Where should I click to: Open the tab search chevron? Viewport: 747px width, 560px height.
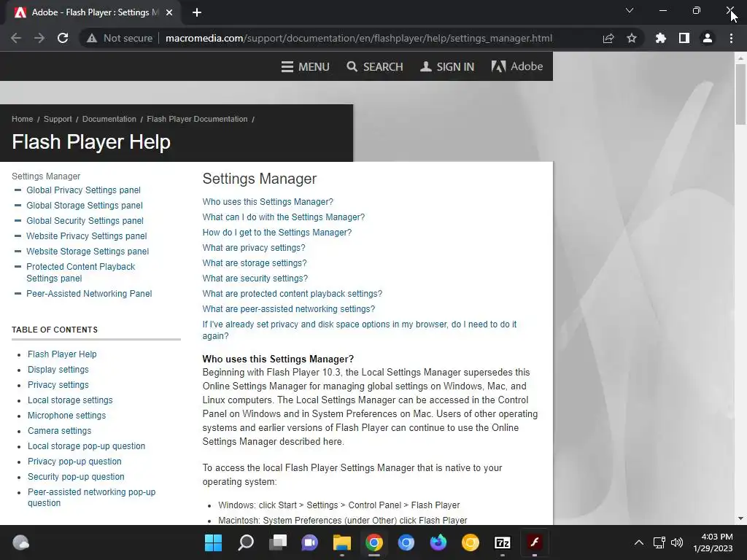click(x=630, y=10)
